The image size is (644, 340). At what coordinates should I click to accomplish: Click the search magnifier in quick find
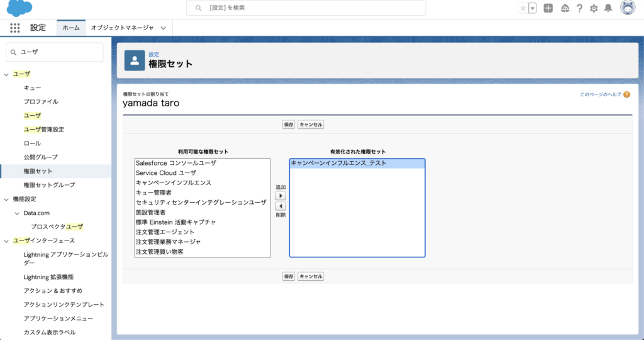click(14, 52)
